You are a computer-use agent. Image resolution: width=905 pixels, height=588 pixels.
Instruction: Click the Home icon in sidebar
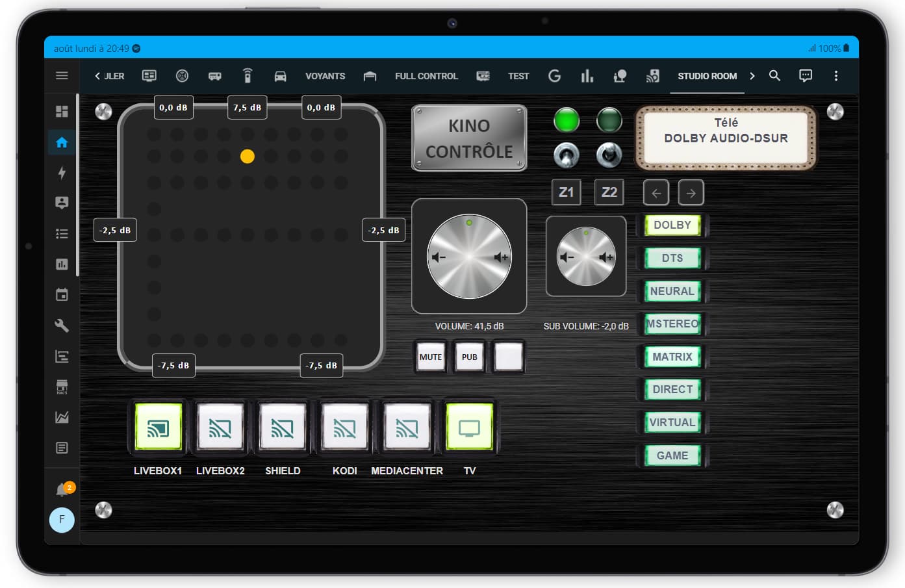click(62, 142)
